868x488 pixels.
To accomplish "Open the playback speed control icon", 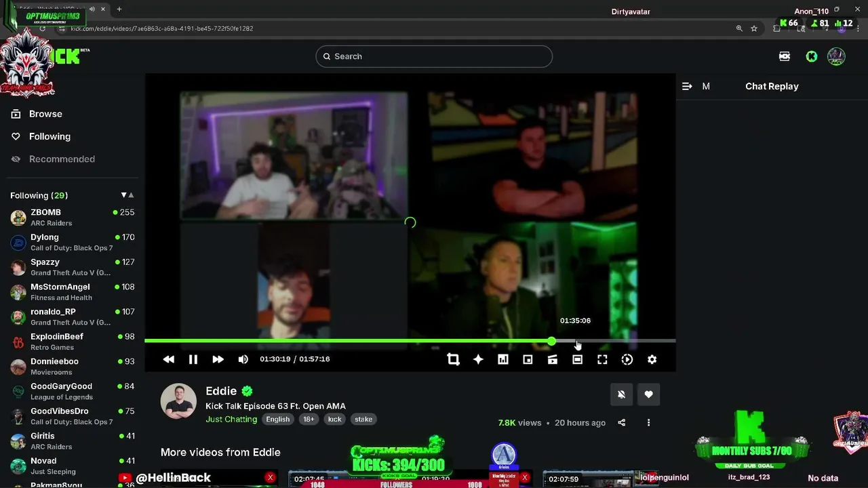I will tap(627, 359).
